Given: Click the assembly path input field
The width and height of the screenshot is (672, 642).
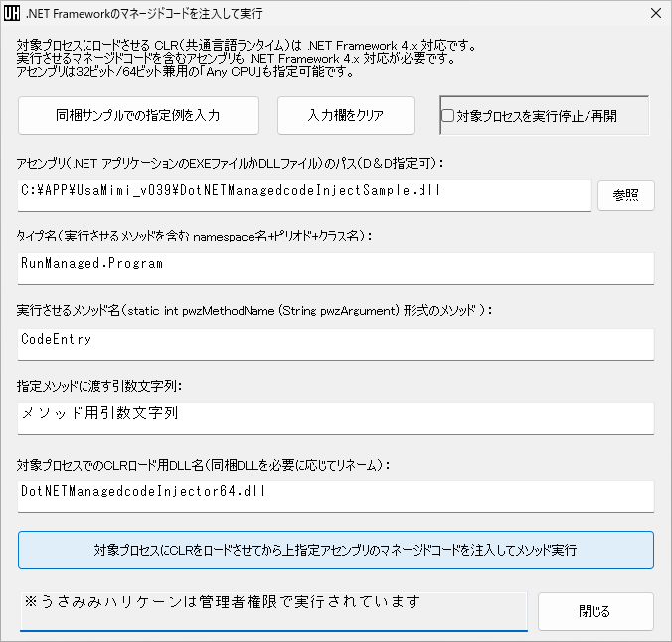Looking at the screenshot, I should point(304,195).
